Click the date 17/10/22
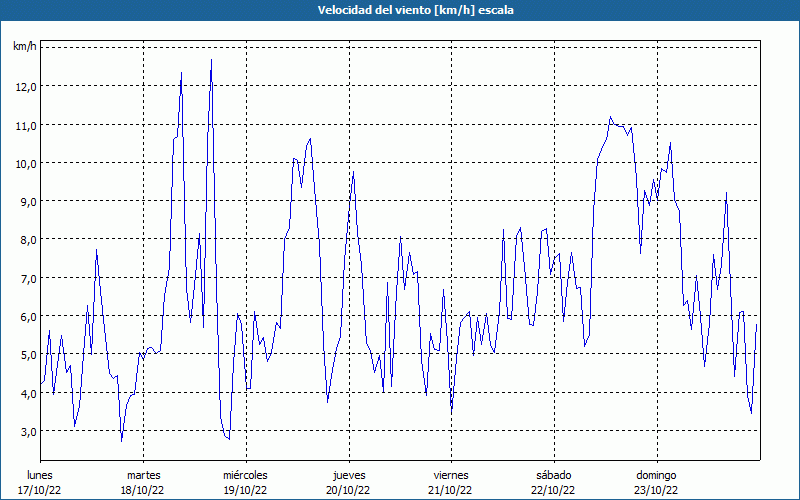Image resolution: width=800 pixels, height=500 pixels. click(40, 490)
